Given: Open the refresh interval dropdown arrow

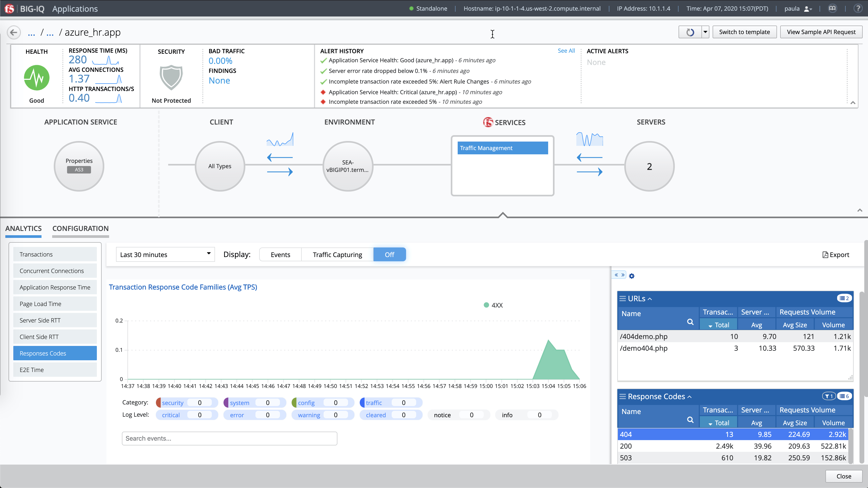Looking at the screenshot, I should (705, 32).
